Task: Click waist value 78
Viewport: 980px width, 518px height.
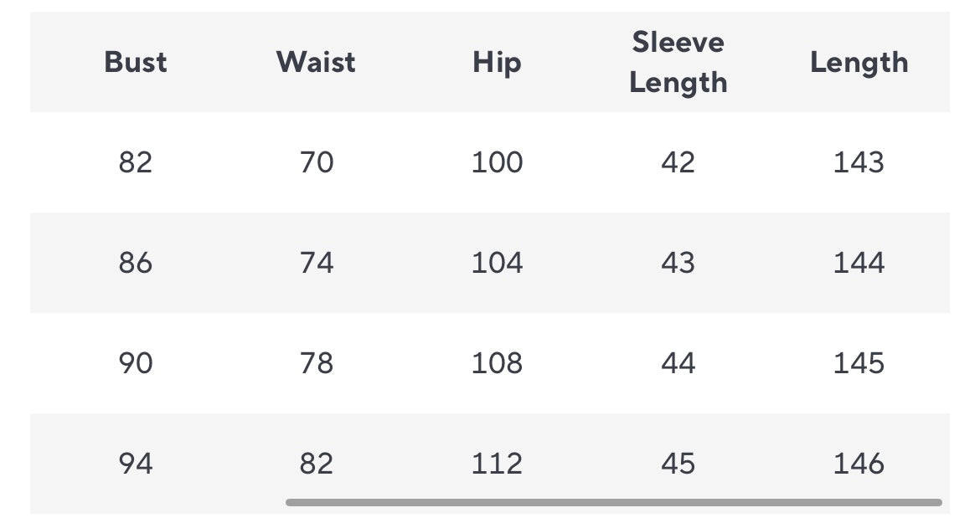Action: click(x=317, y=363)
